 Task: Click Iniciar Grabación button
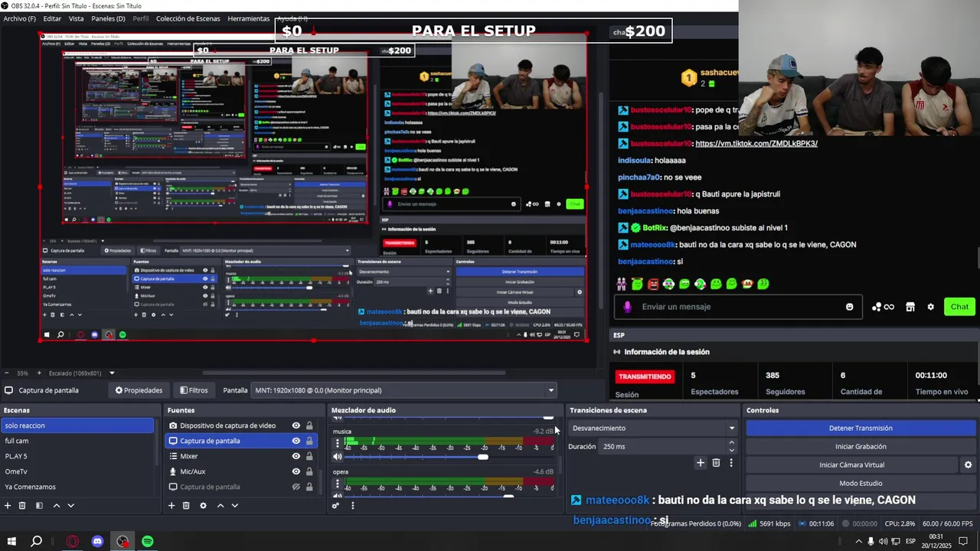pyautogui.click(x=861, y=446)
